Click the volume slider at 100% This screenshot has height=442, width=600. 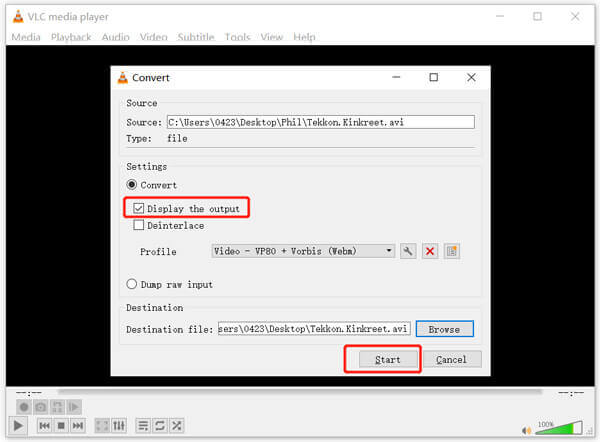pyautogui.click(x=559, y=428)
